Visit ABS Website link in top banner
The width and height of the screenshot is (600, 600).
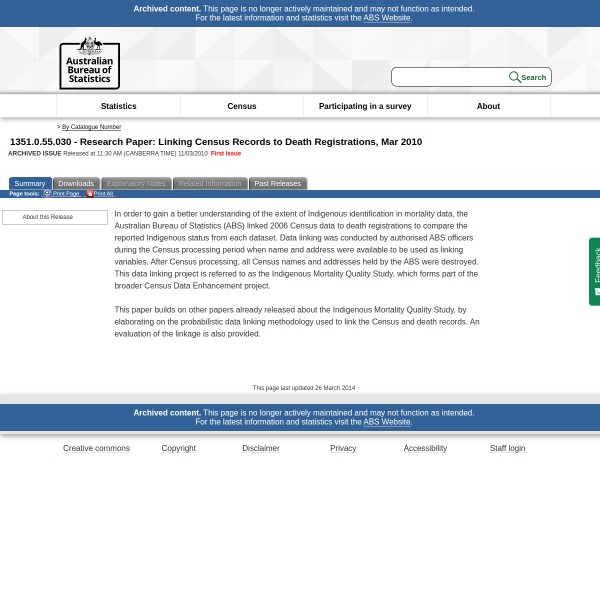386,18
